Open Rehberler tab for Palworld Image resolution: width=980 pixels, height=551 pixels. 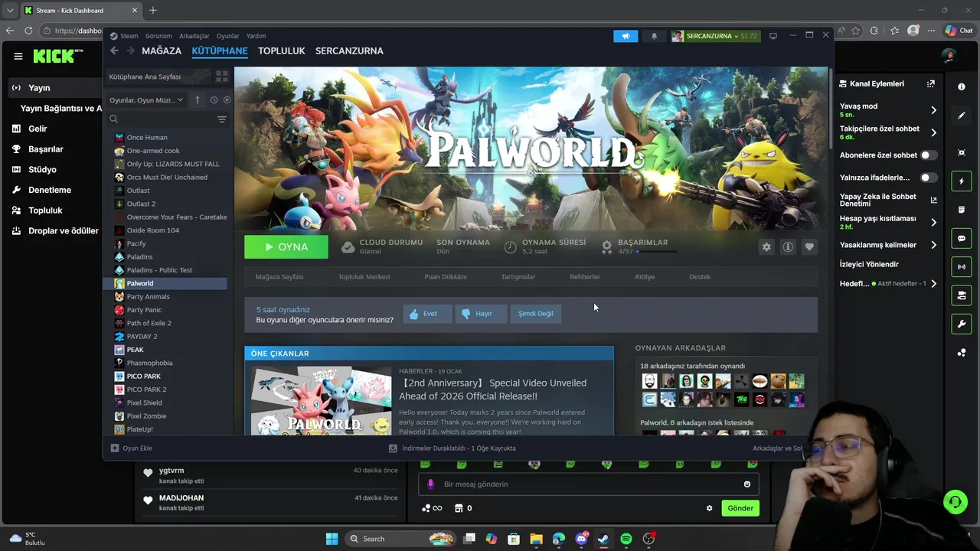click(585, 277)
